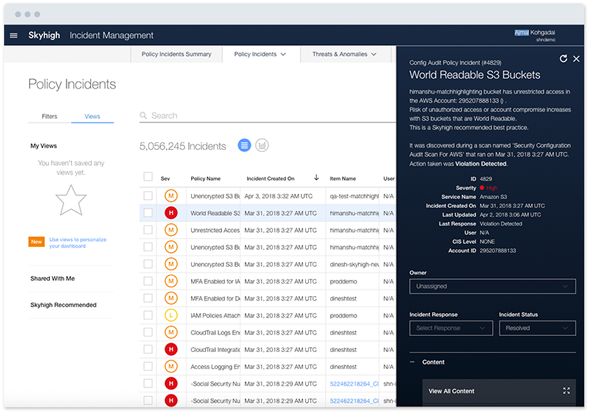Click high severity icon for CloudTrail Integration row
The width and height of the screenshot is (589, 412).
pos(171,349)
